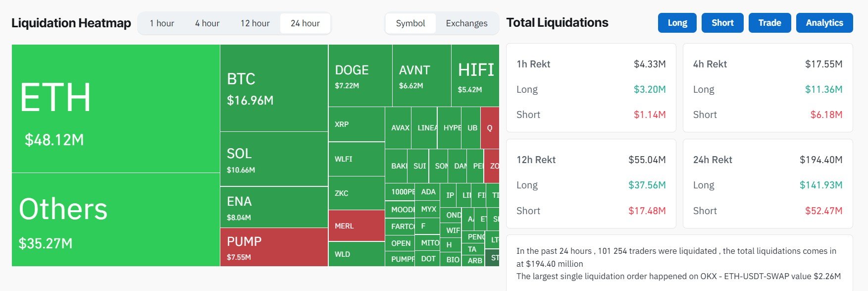Select the 4 hour timeframe

click(206, 23)
